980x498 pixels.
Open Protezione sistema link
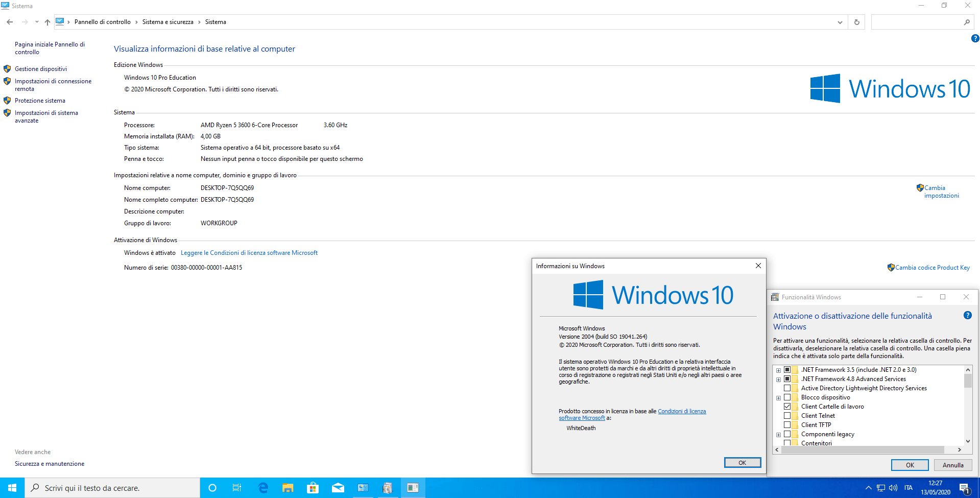(40, 101)
